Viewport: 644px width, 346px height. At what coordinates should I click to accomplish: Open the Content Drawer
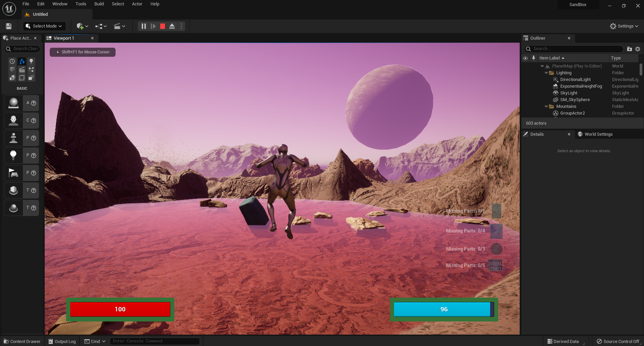pyautogui.click(x=22, y=341)
